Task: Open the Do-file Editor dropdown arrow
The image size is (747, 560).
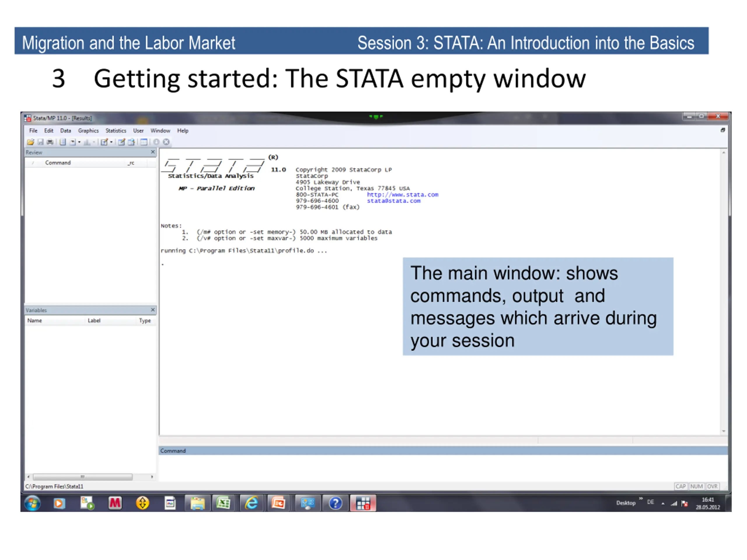Action: [111, 142]
